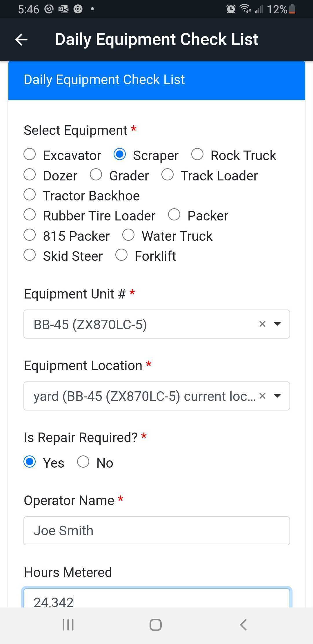Focus the Hours Metered input field
Viewport: 313px width, 644px height.
click(156, 599)
